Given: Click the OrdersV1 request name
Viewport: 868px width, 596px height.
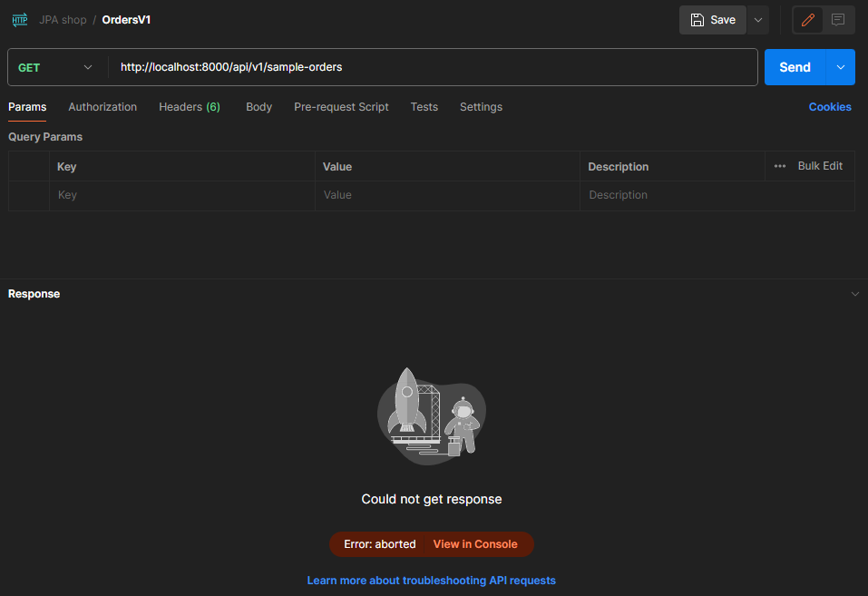Looking at the screenshot, I should [x=126, y=20].
